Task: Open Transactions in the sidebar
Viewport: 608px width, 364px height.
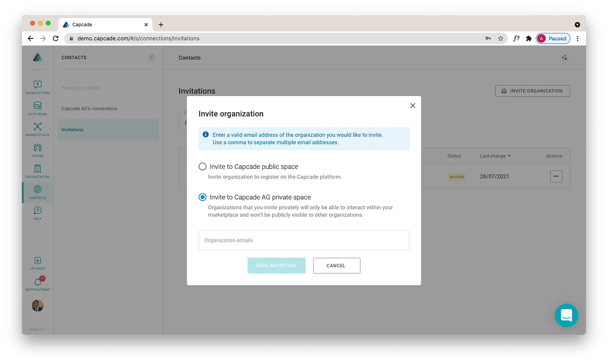Action: pyautogui.click(x=38, y=87)
